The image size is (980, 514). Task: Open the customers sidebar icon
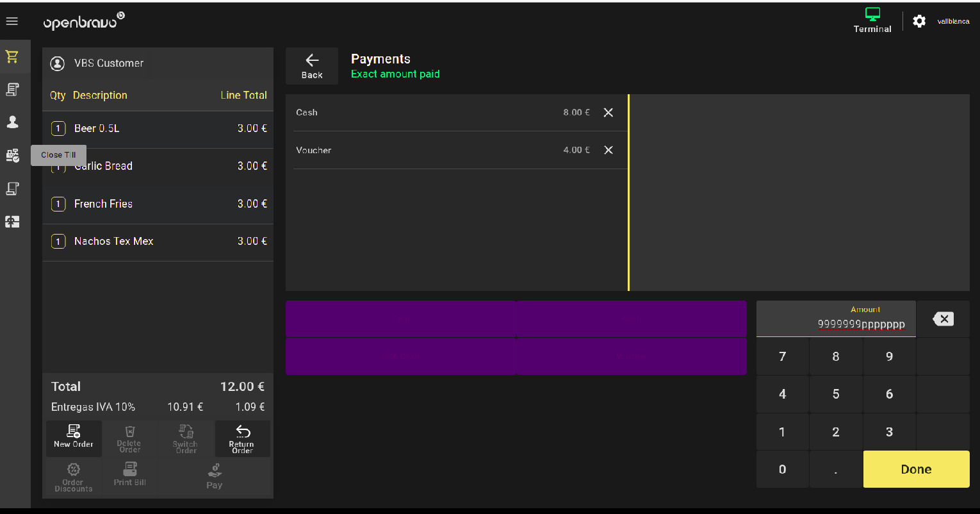[12, 122]
